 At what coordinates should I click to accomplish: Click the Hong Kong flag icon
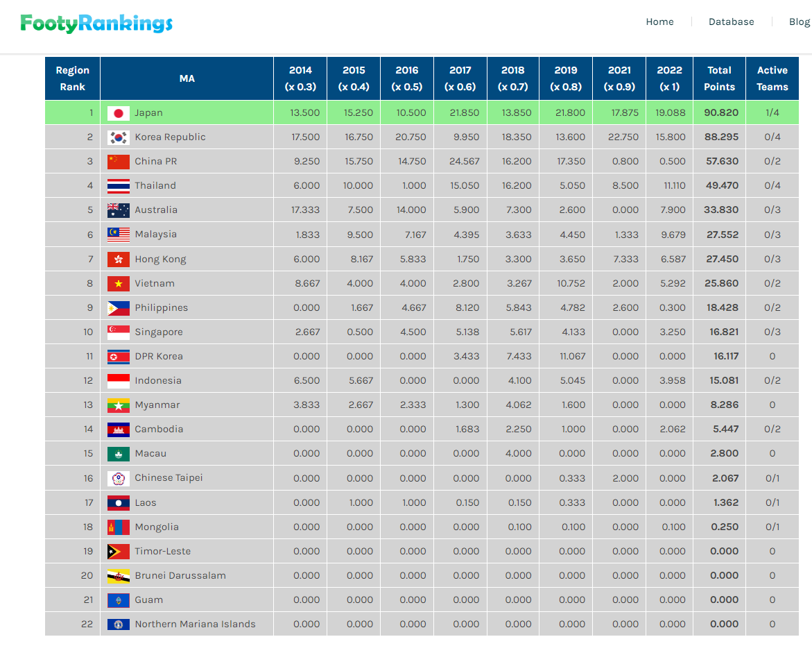(x=118, y=260)
